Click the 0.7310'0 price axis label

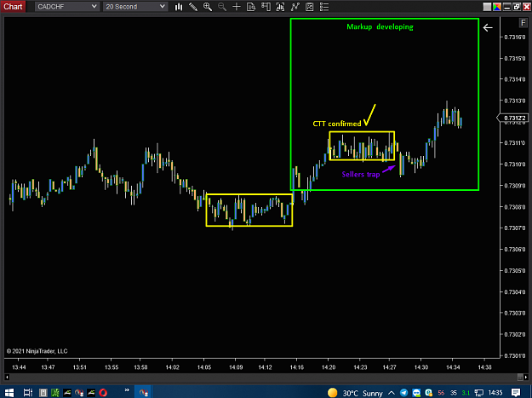click(x=515, y=164)
